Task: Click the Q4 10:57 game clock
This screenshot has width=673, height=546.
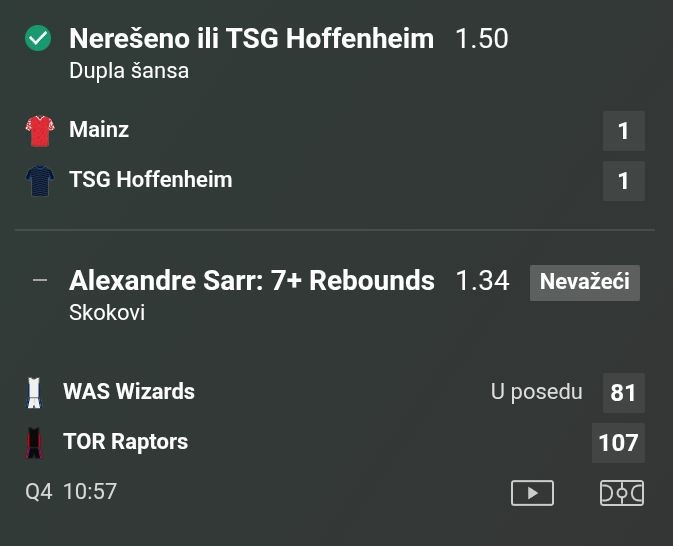Action: tap(71, 492)
